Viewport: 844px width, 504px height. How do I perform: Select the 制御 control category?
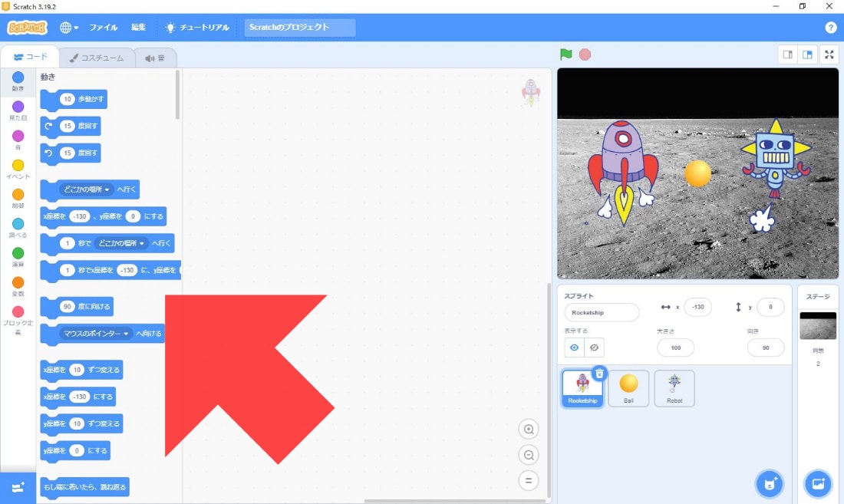18,199
